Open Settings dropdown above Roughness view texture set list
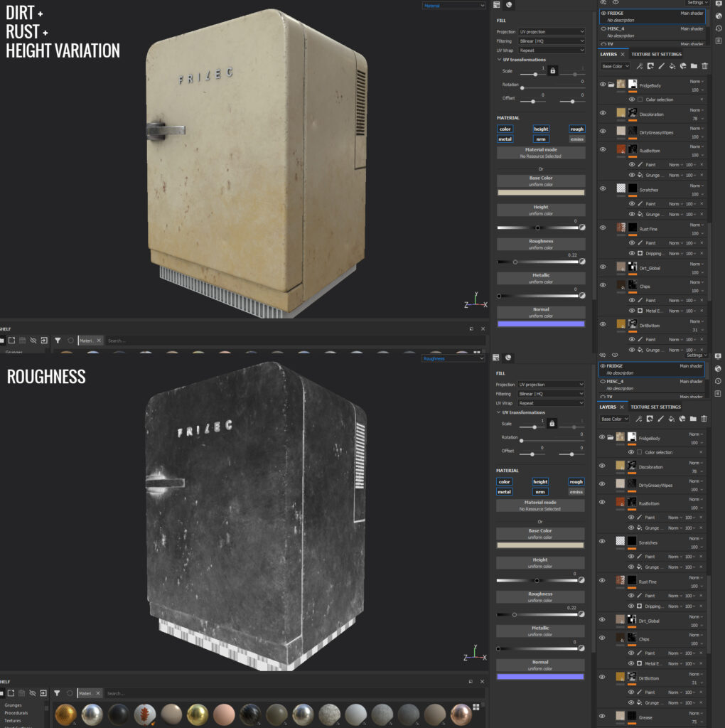The height and width of the screenshot is (728, 725). pyautogui.click(x=697, y=355)
